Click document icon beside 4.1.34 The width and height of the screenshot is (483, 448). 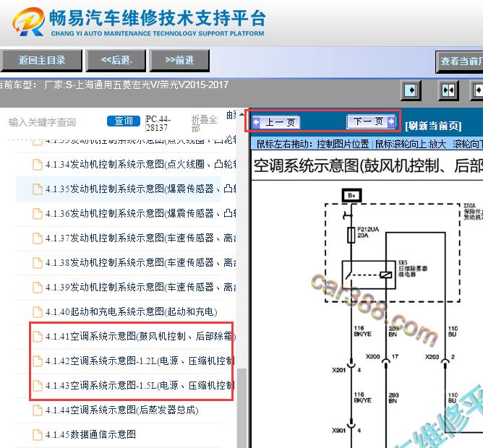38,165
